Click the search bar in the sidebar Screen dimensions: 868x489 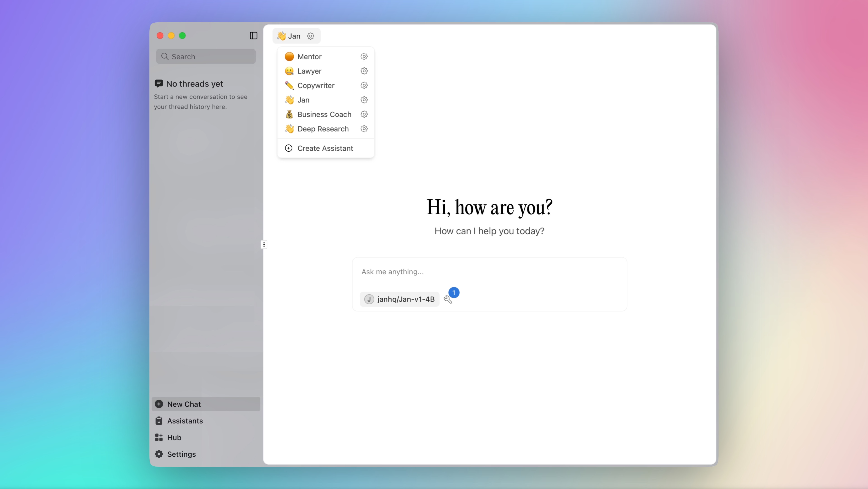206,56
